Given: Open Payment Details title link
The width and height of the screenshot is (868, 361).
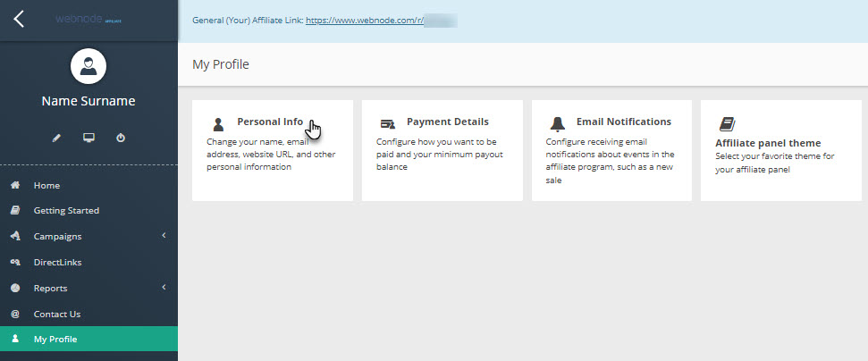Looking at the screenshot, I should pos(447,122).
